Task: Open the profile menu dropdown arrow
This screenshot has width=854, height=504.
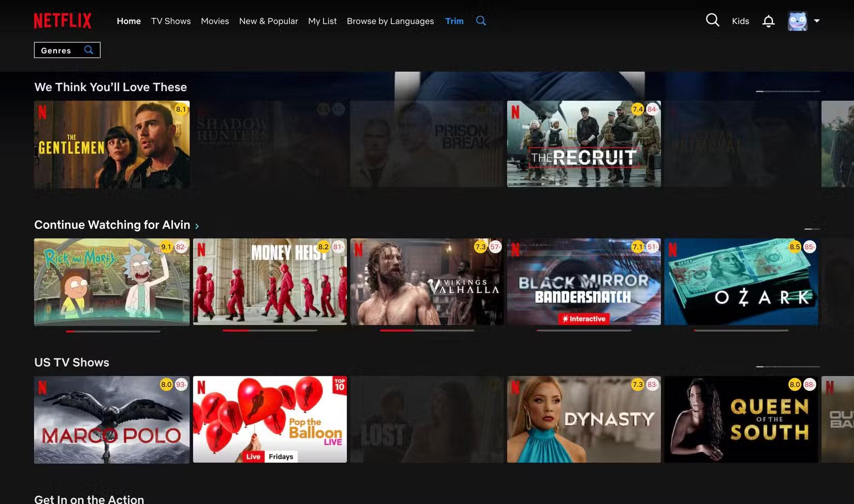Action: [x=817, y=21]
